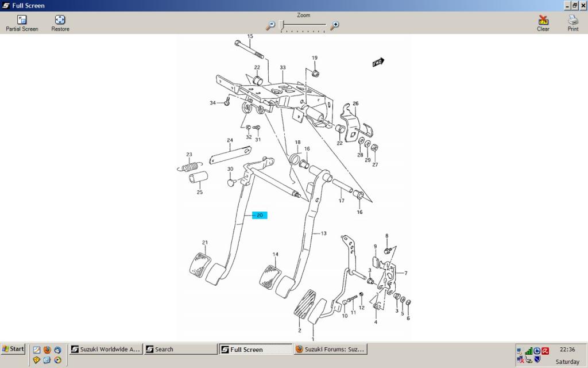
Task: Click part number 21 pedal pad label
Action: 204,243
